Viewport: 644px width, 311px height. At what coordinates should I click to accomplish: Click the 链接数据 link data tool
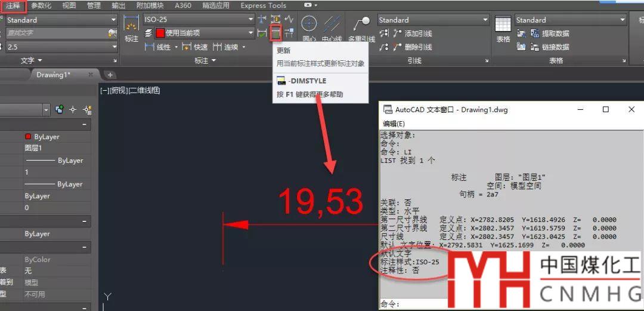coord(550,47)
